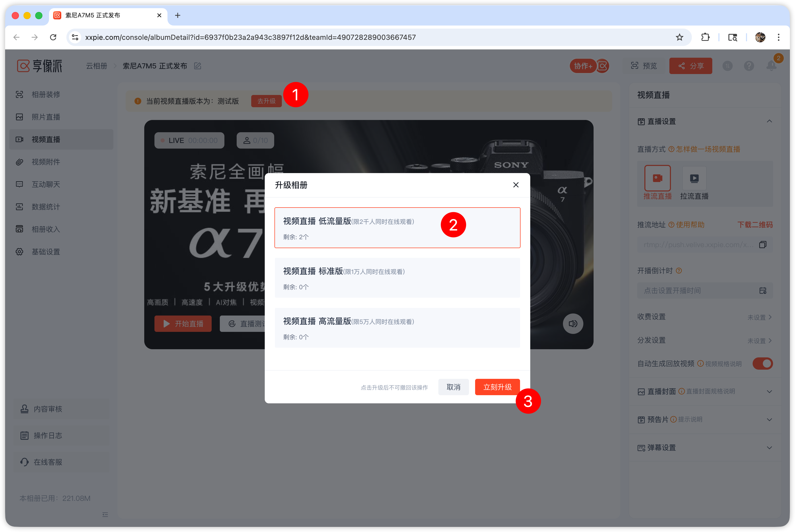Expand the 弹幕设置 section
Screen dimensions: 795x532
[x=769, y=448]
